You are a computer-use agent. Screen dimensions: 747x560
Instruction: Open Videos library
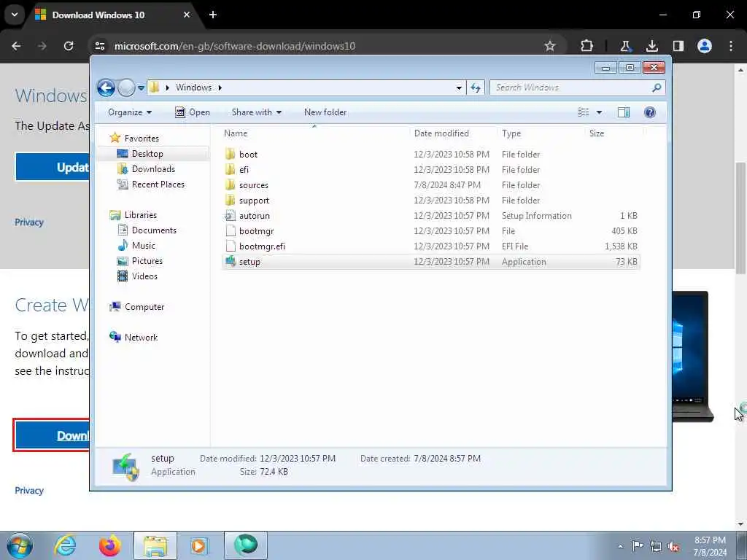(x=144, y=276)
